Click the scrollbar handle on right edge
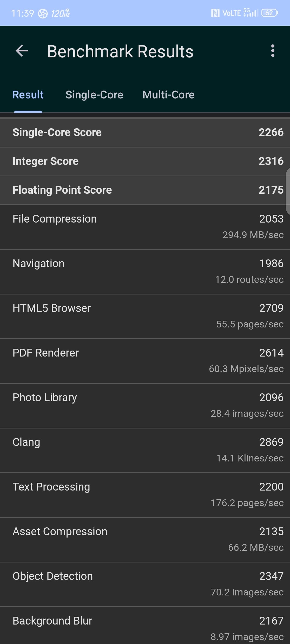290x644 pixels. pos(288,191)
